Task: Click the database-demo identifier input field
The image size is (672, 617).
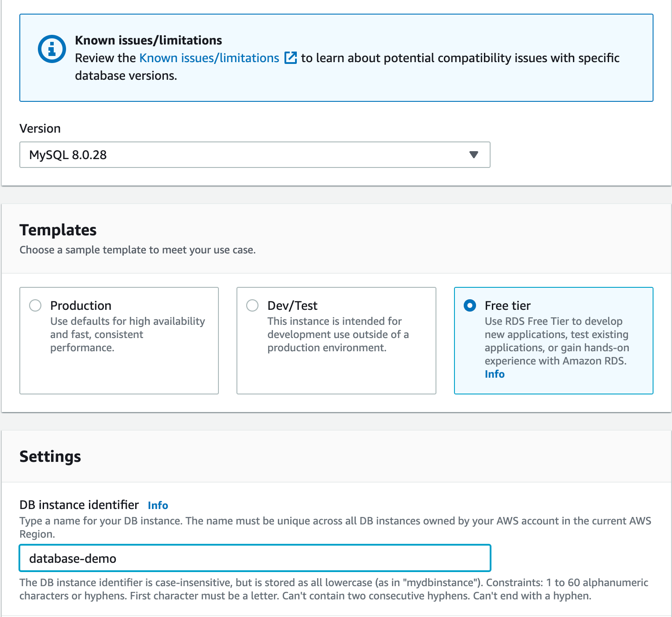Action: coord(255,558)
